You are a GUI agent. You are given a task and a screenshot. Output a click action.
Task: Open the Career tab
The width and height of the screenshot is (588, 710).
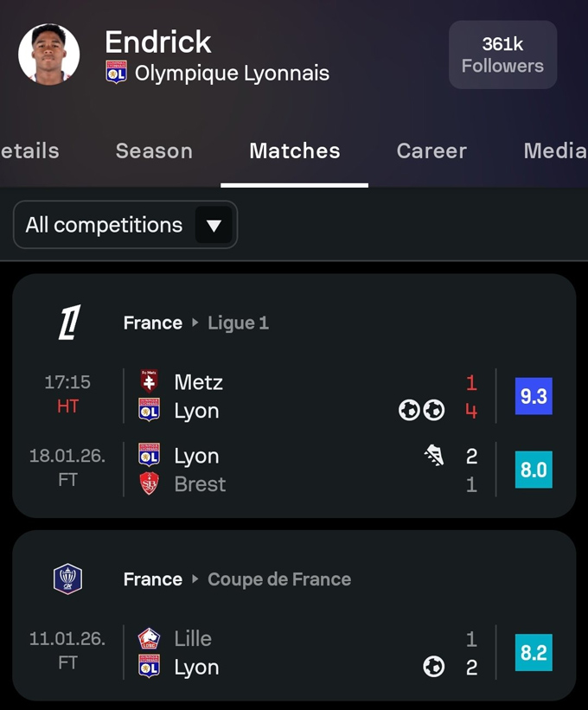[431, 150]
